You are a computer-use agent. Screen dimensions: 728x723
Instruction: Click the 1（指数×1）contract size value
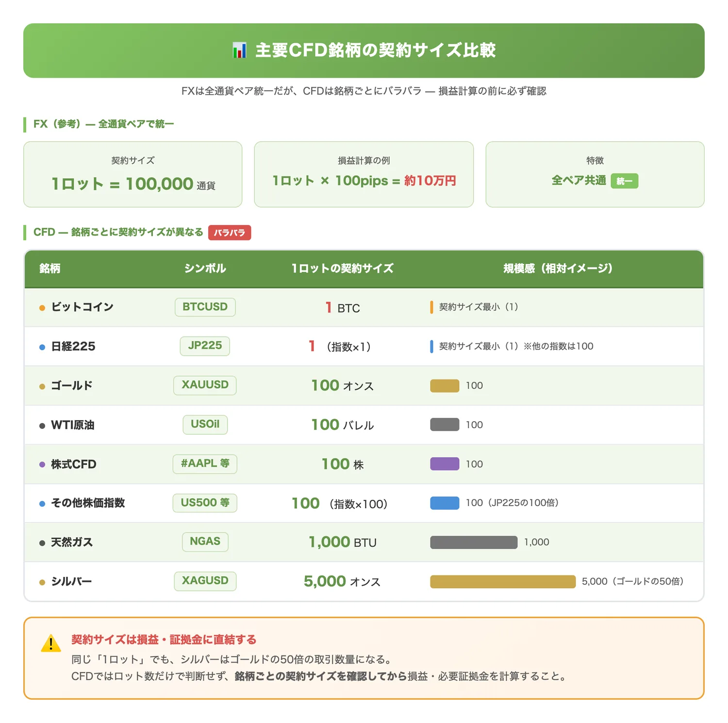340,346
